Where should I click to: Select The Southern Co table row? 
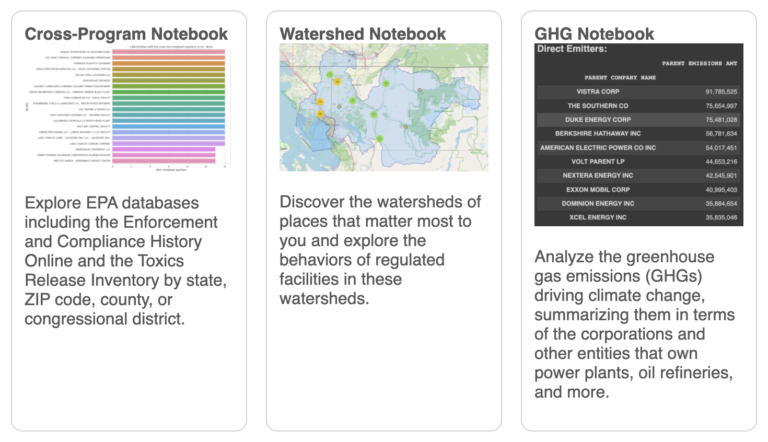tap(639, 106)
